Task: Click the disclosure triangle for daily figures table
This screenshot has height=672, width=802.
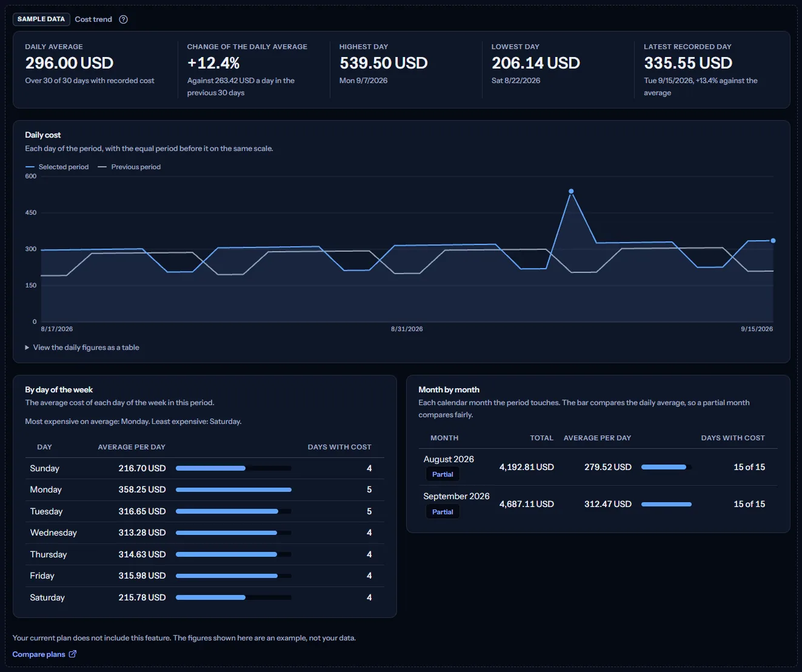Action: tap(27, 348)
